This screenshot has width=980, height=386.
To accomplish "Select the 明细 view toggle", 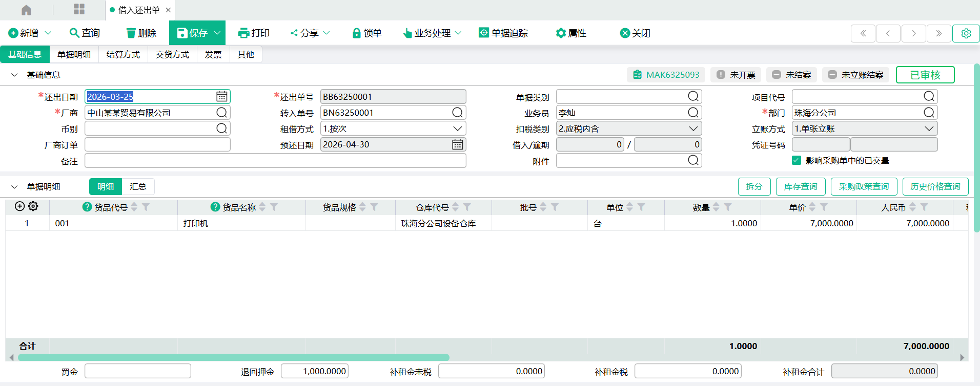I will click(x=106, y=187).
